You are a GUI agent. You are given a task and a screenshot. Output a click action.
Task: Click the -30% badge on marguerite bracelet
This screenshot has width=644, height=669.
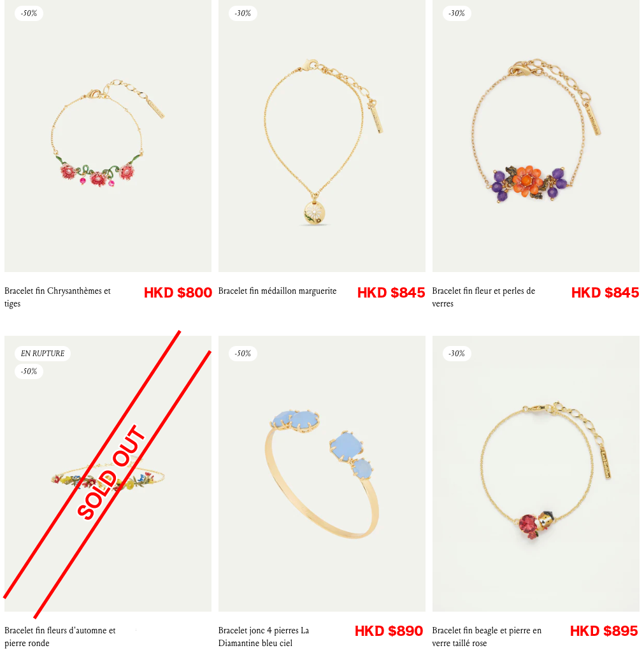click(243, 13)
